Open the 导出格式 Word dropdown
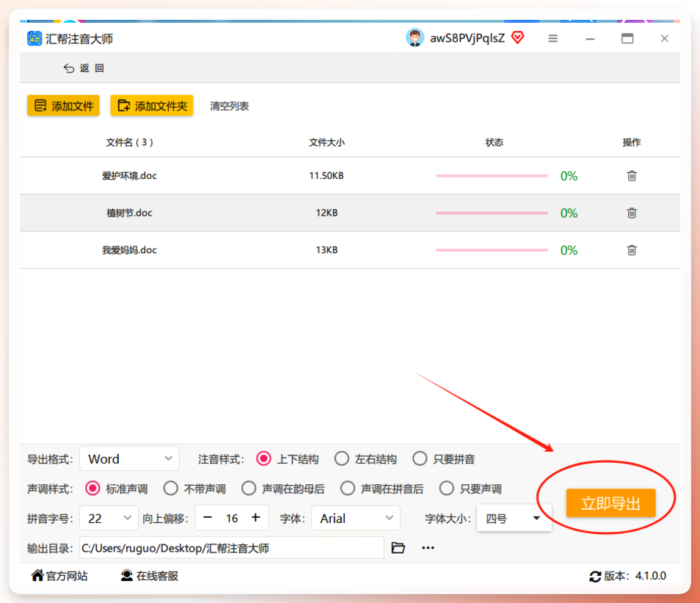This screenshot has height=603, width=700. point(129,458)
